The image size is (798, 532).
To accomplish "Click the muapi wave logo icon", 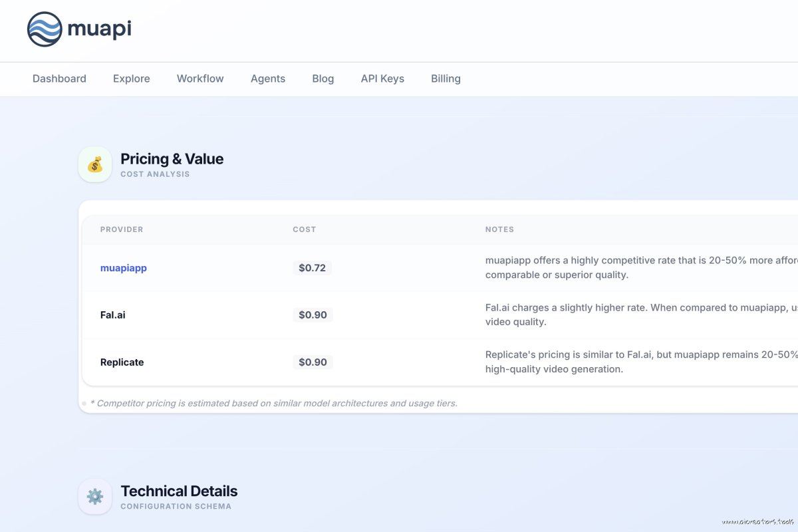I will pyautogui.click(x=44, y=29).
